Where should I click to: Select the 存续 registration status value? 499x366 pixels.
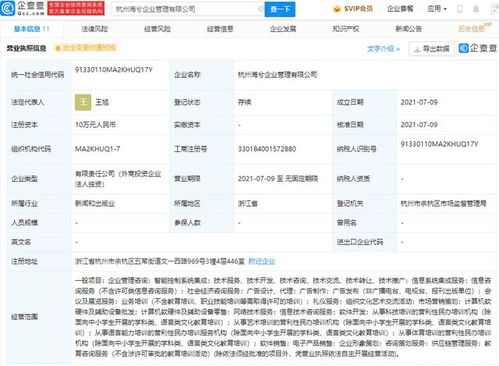point(244,102)
